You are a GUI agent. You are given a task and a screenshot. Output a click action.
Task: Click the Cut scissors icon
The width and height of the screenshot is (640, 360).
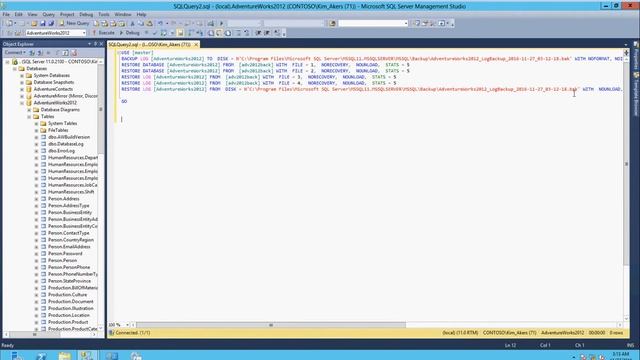[132, 24]
